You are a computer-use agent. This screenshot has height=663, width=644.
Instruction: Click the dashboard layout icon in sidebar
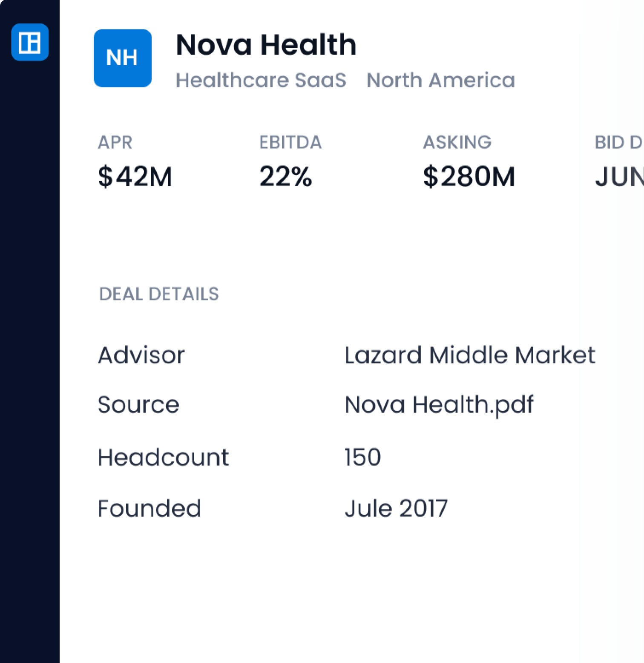click(30, 42)
